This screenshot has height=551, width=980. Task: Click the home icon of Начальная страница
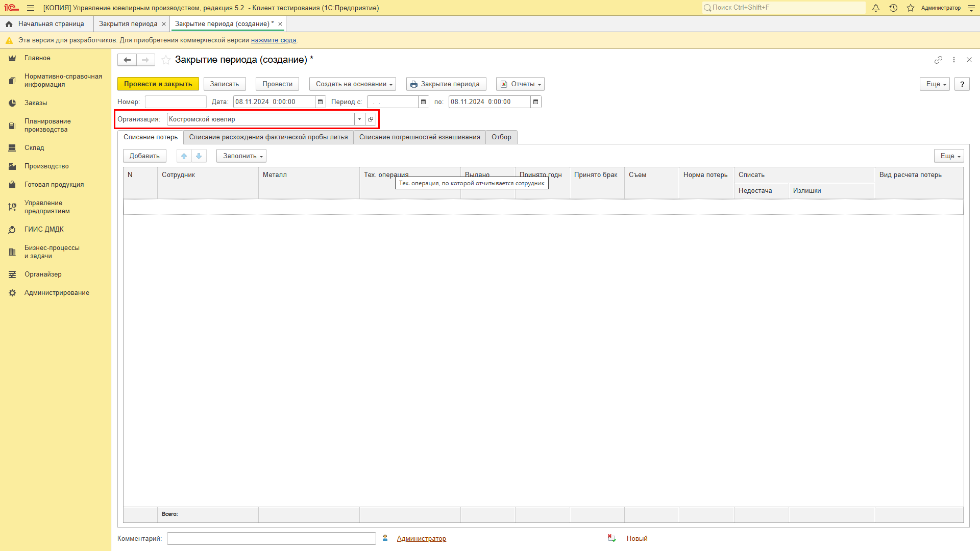tap(9, 24)
